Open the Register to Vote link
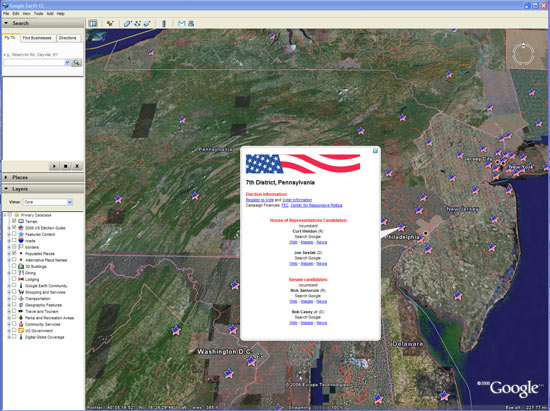The height and width of the screenshot is (411, 550). 260,200
